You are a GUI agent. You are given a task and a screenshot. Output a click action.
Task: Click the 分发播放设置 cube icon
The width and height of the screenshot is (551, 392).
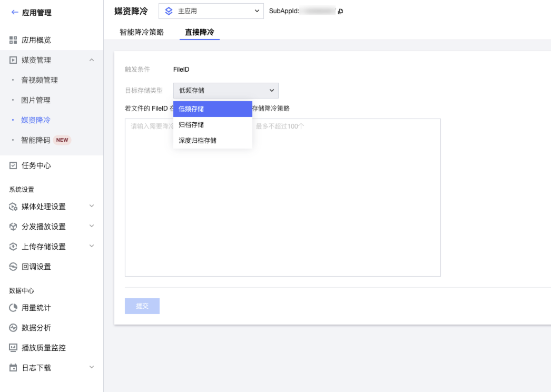click(x=13, y=227)
